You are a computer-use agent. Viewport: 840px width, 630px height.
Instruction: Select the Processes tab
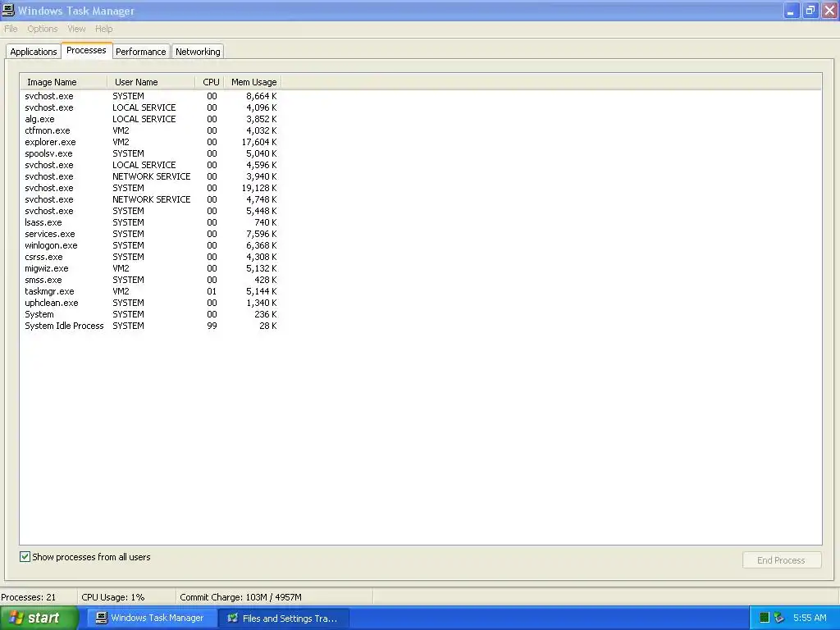click(86, 50)
